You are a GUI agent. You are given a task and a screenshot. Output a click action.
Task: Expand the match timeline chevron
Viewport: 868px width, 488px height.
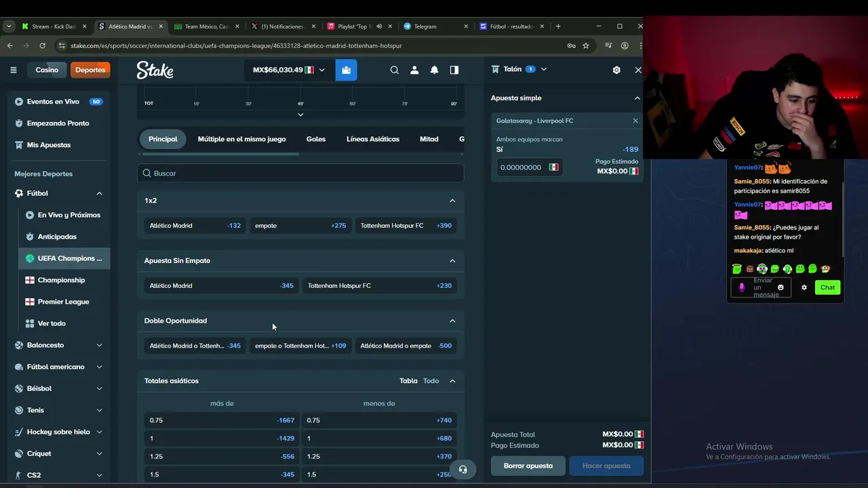[300, 115]
